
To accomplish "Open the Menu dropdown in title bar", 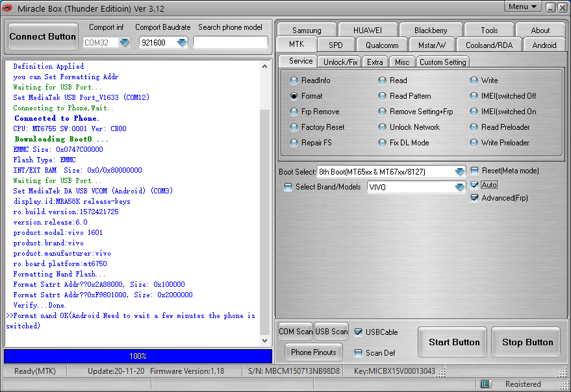I will coord(522,6).
